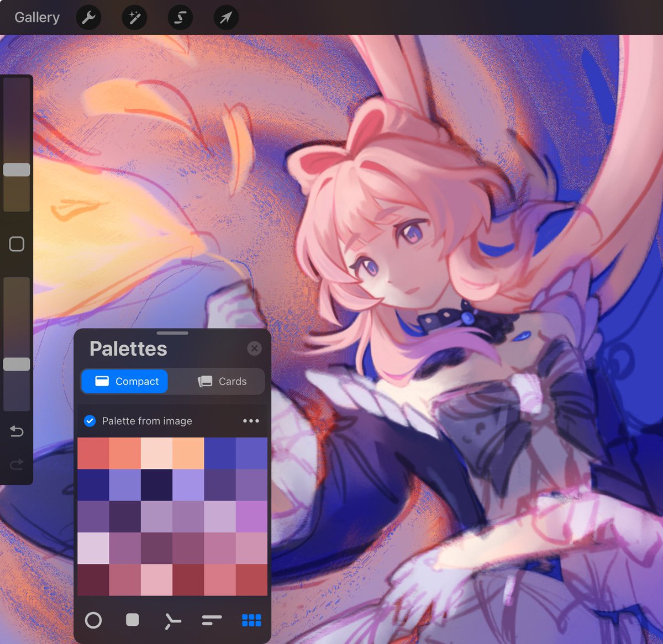Open the Adjustments magic wand menu

click(134, 18)
